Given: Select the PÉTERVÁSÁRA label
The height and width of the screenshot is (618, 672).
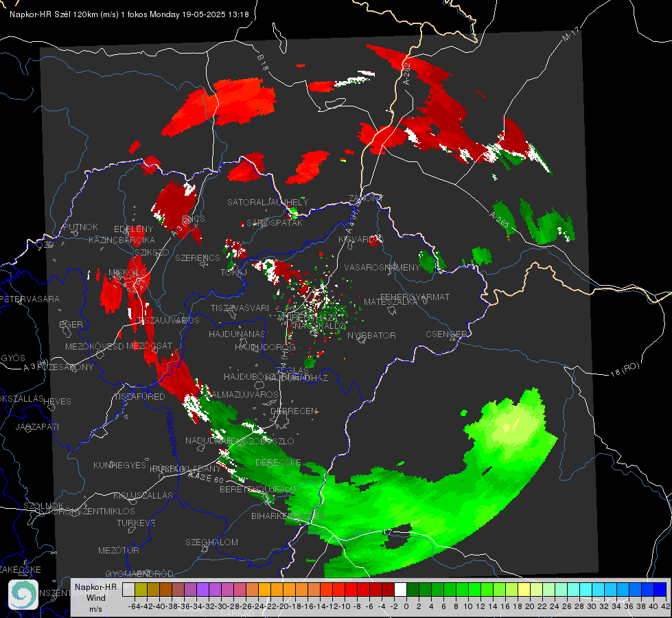Looking at the screenshot, I should (30, 299).
